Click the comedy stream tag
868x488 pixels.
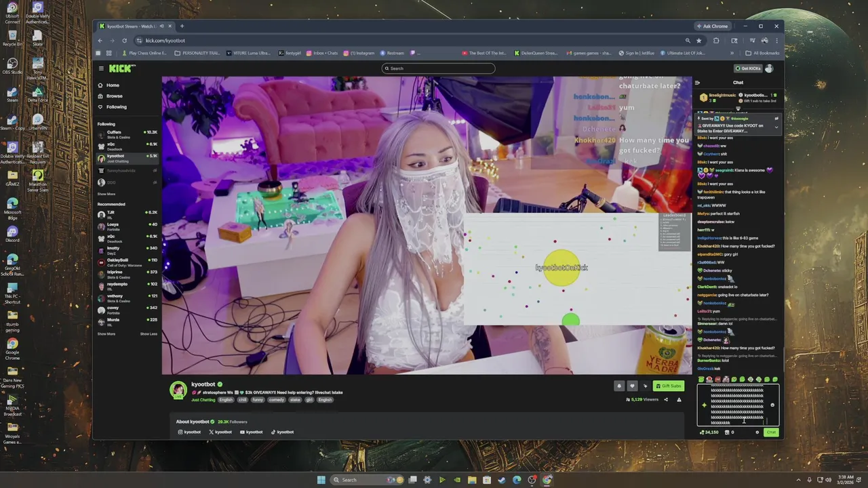[276, 400]
